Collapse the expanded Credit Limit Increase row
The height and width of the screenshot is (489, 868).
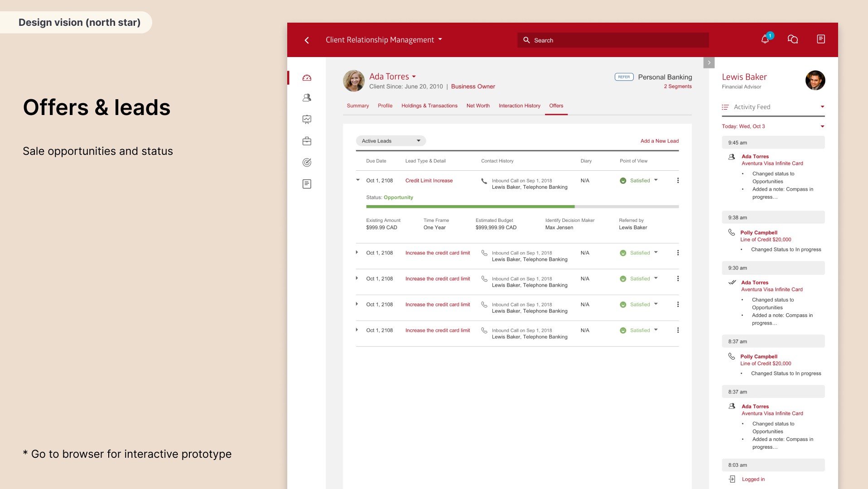click(x=358, y=180)
